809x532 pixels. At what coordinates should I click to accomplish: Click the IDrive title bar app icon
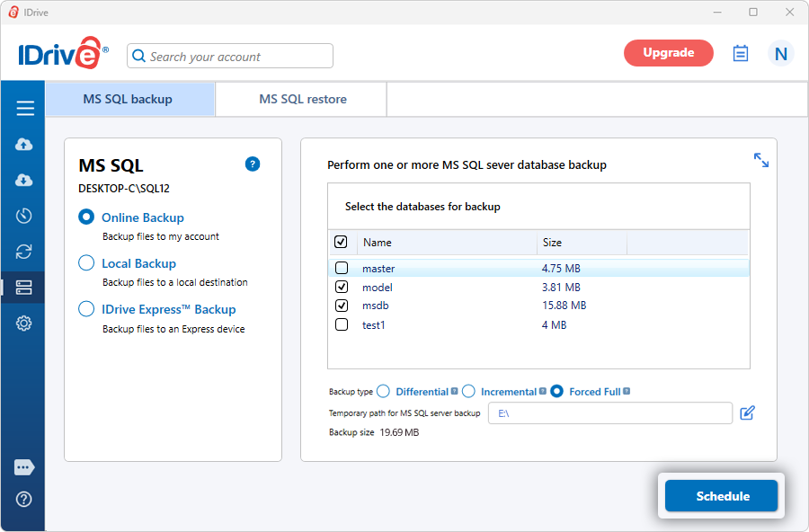pos(13,13)
